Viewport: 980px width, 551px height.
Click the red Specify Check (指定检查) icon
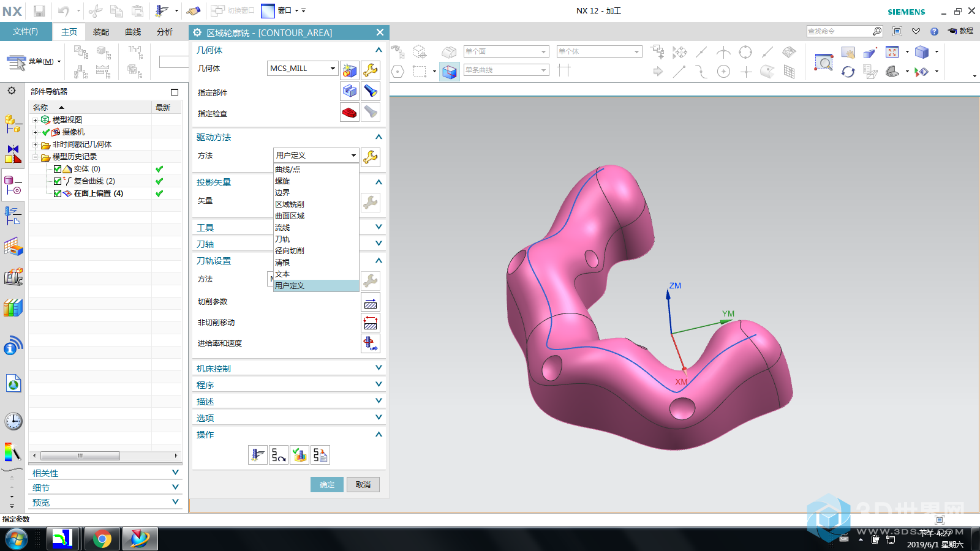(x=349, y=113)
